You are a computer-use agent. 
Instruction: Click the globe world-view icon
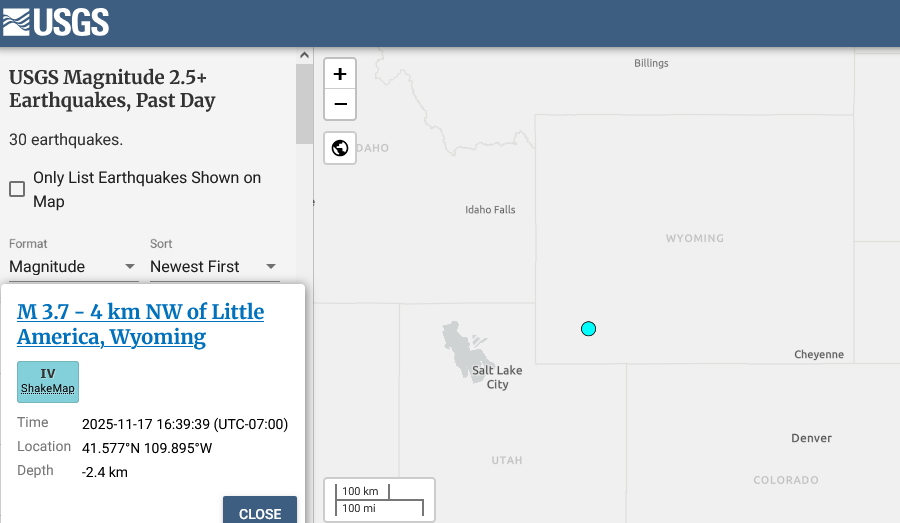pyautogui.click(x=340, y=148)
